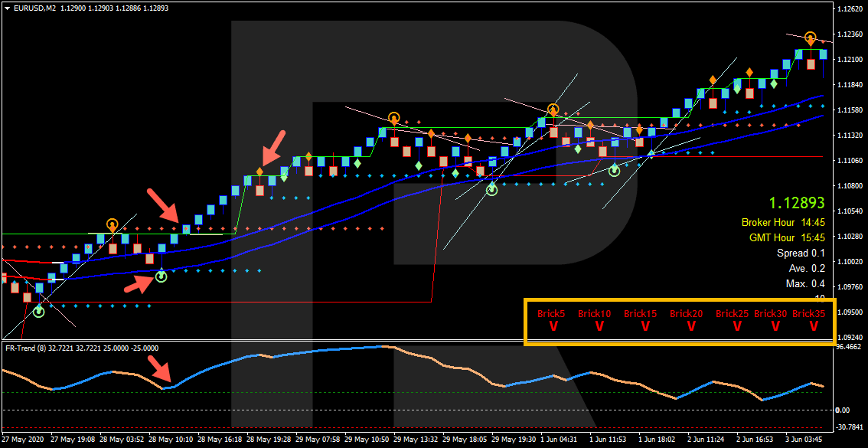
Task: Click the large green 1.12893 price label
Action: coord(797,203)
